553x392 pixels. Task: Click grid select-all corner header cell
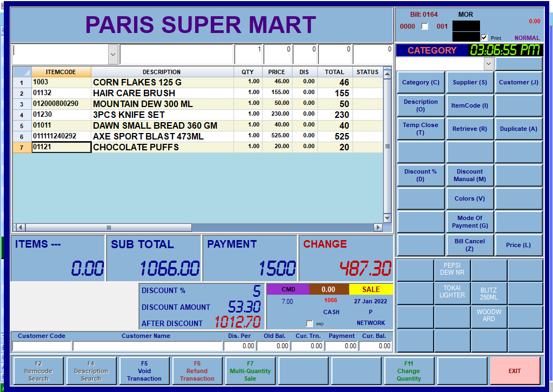coord(22,72)
